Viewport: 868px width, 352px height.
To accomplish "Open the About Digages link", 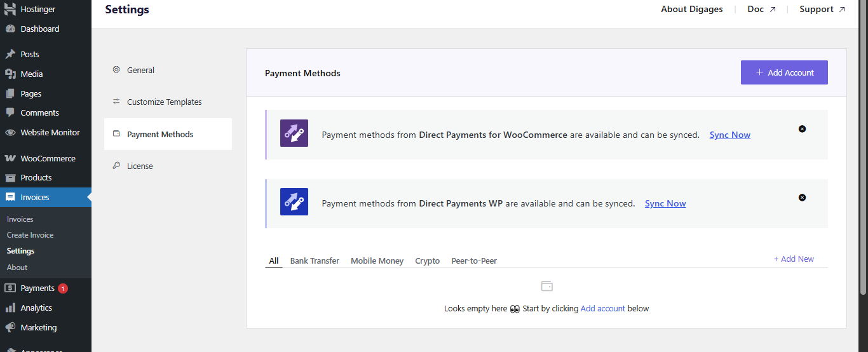I will tap(692, 9).
